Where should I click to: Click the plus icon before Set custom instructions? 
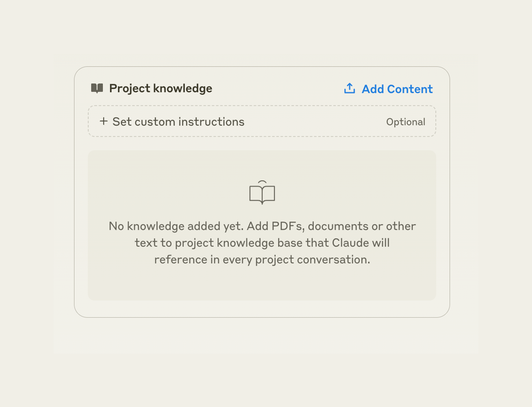coord(103,121)
